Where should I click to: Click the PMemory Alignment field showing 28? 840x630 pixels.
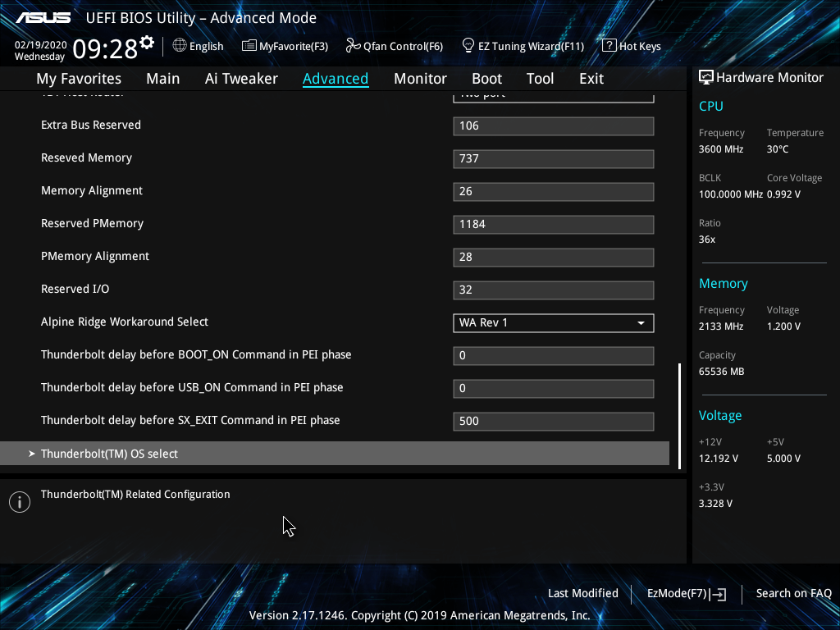pos(554,257)
